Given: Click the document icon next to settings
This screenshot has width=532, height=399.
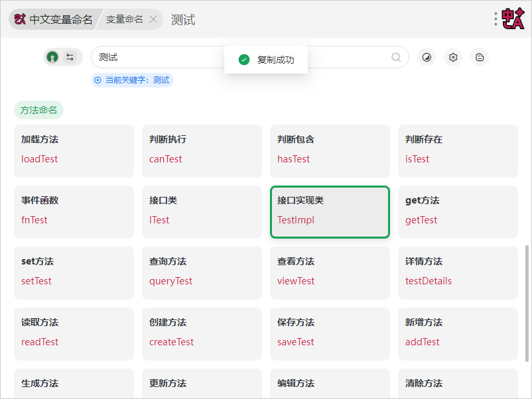Looking at the screenshot, I should [x=480, y=57].
